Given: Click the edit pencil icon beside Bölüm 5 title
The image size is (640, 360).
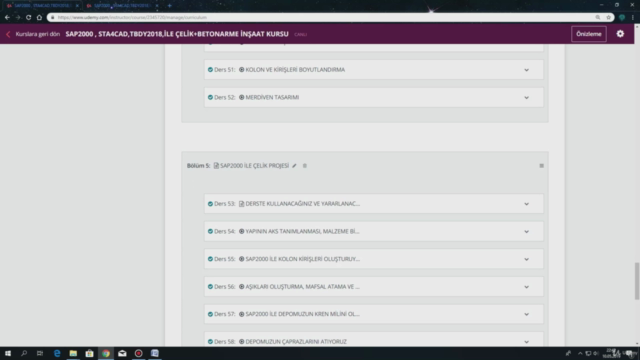Looking at the screenshot, I should 294,166.
